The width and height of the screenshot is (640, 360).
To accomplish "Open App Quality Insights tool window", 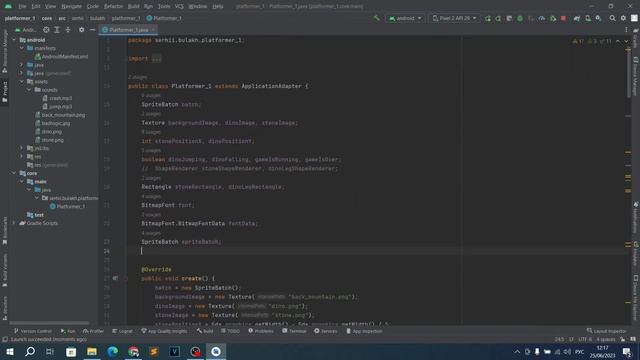I will click(x=164, y=331).
